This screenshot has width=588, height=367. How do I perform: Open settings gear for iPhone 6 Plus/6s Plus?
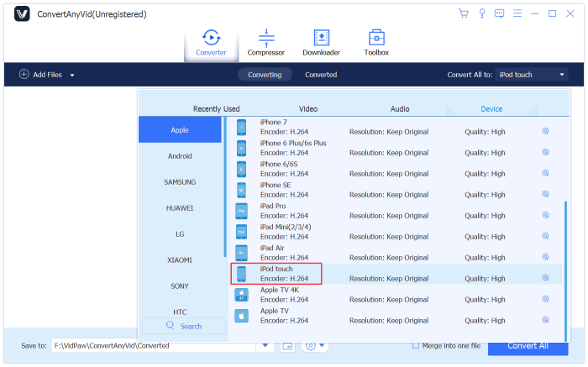546,152
